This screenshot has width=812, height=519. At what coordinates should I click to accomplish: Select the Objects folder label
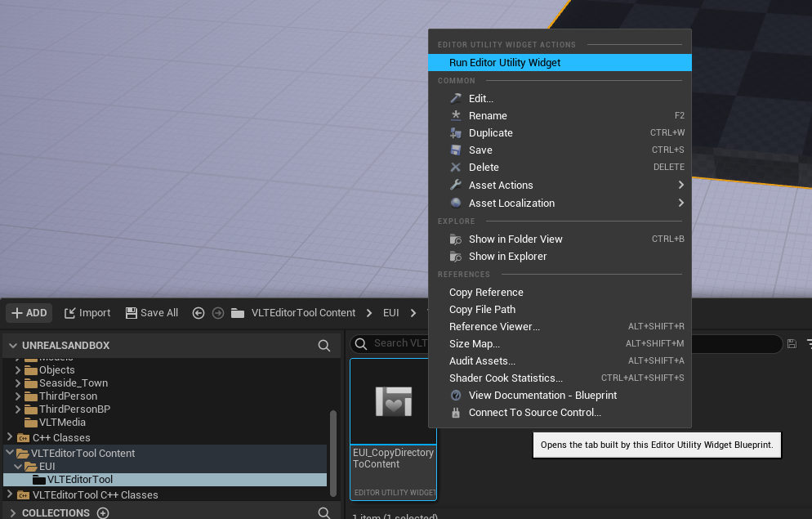pos(57,369)
